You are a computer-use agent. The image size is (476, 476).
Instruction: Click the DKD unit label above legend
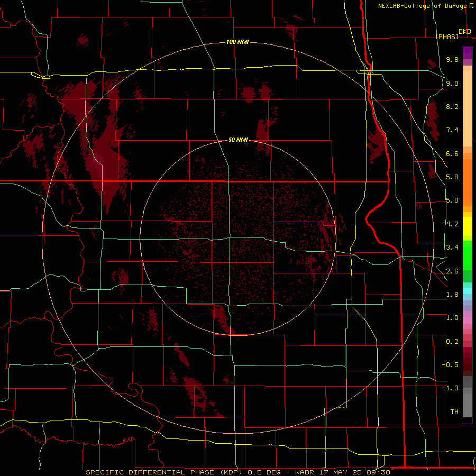465,32
